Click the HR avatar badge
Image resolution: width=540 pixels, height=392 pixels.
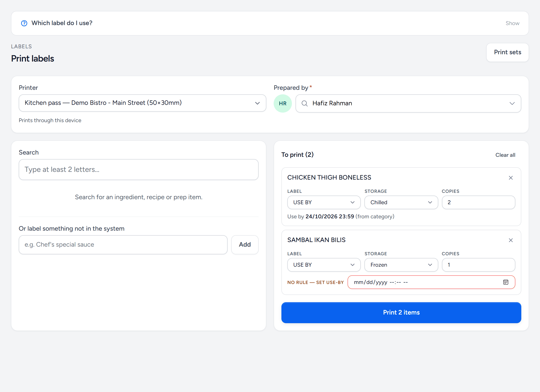point(283,103)
